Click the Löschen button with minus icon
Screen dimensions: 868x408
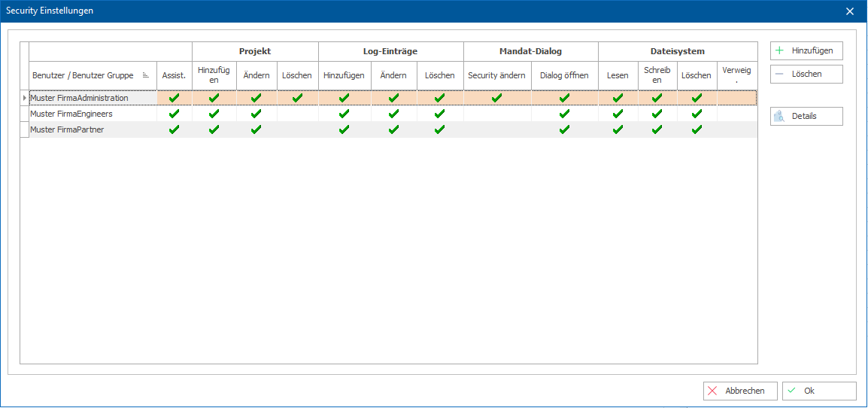806,74
